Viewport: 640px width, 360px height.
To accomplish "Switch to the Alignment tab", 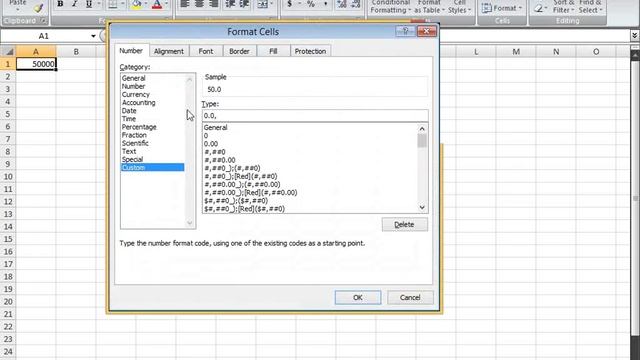I will click(x=169, y=51).
